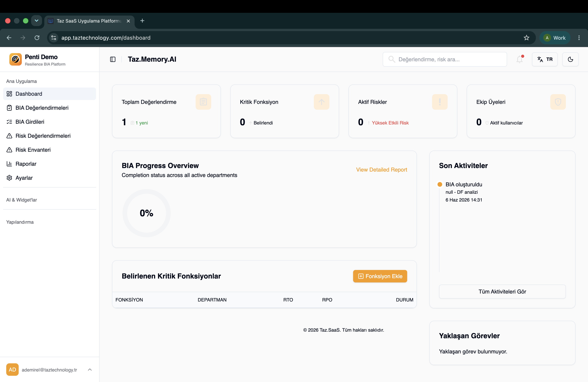This screenshot has width=588, height=382.
Task: Click the Kritik Fonksiyon arrow icon
Action: click(321, 102)
